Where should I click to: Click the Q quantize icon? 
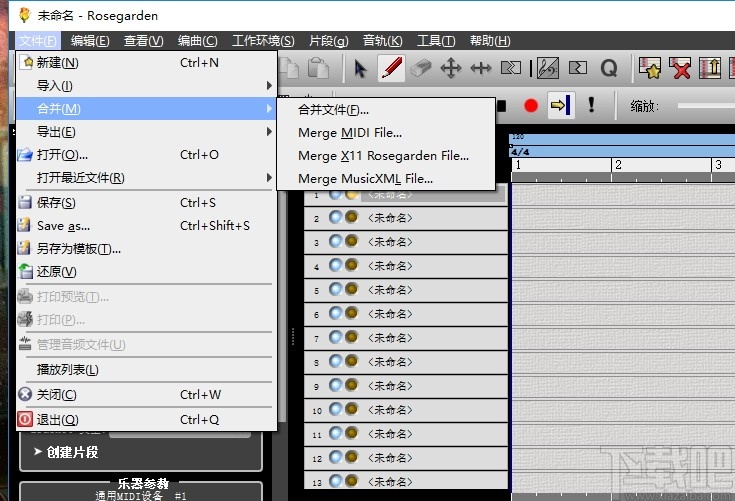pos(608,68)
